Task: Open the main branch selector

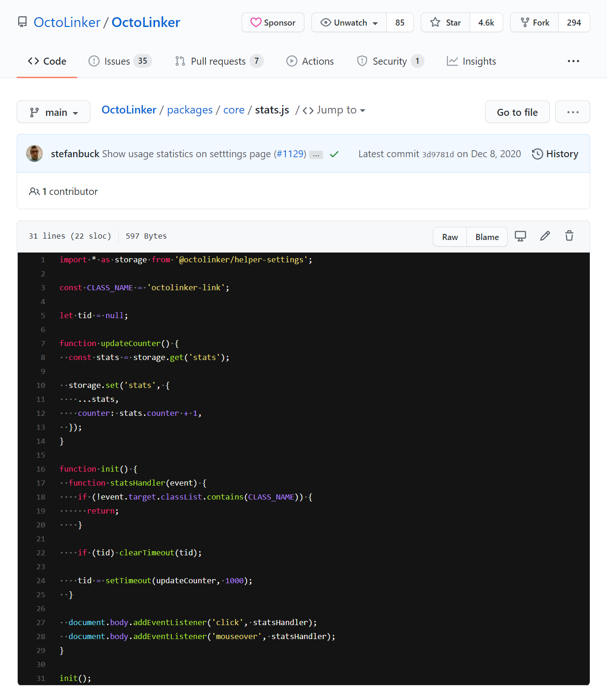Action: pos(54,112)
